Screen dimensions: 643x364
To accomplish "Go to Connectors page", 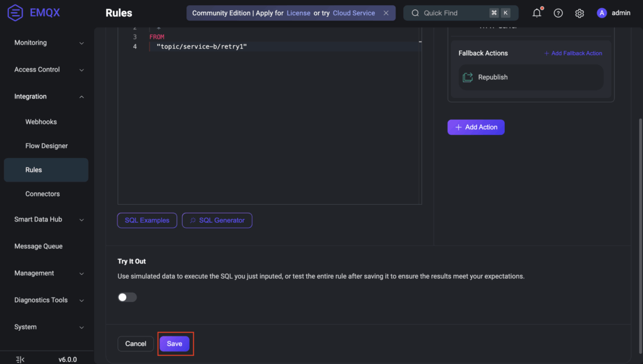I will [43, 194].
